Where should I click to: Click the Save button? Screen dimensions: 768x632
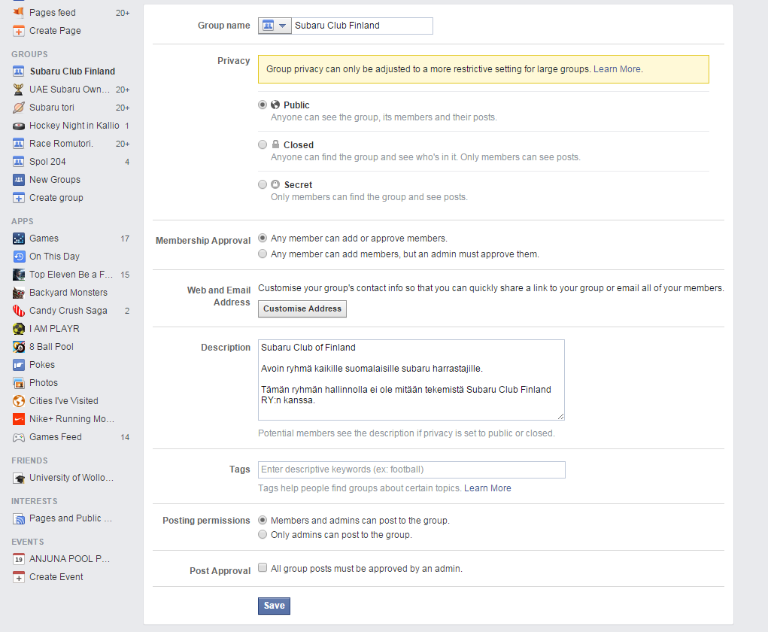[x=274, y=606]
